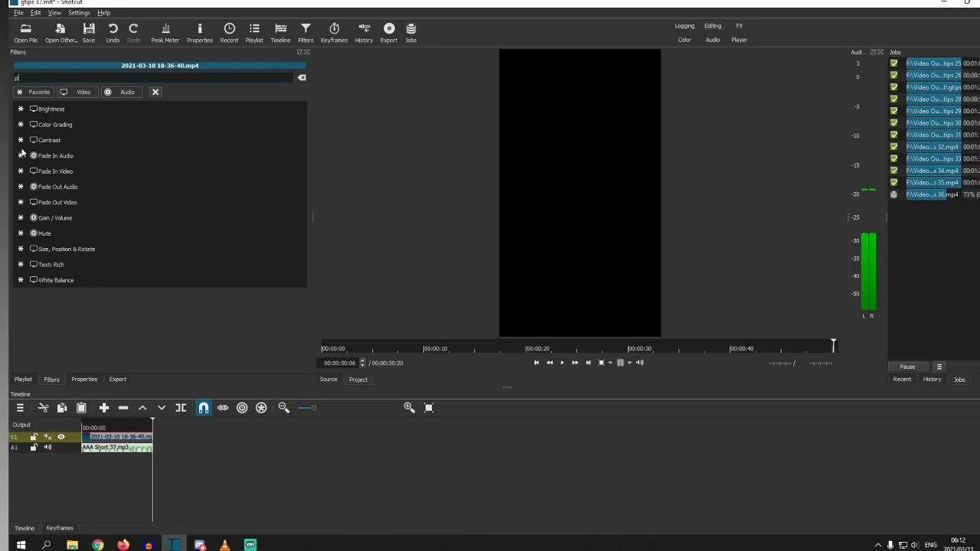Viewport: 980px width, 551px height.
Task: Toggle lock on track A1
Action: click(x=34, y=448)
